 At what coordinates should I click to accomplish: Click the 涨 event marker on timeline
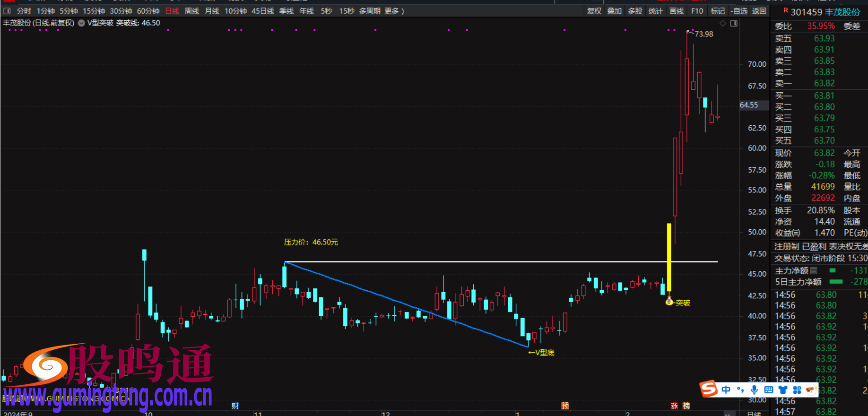674,406
